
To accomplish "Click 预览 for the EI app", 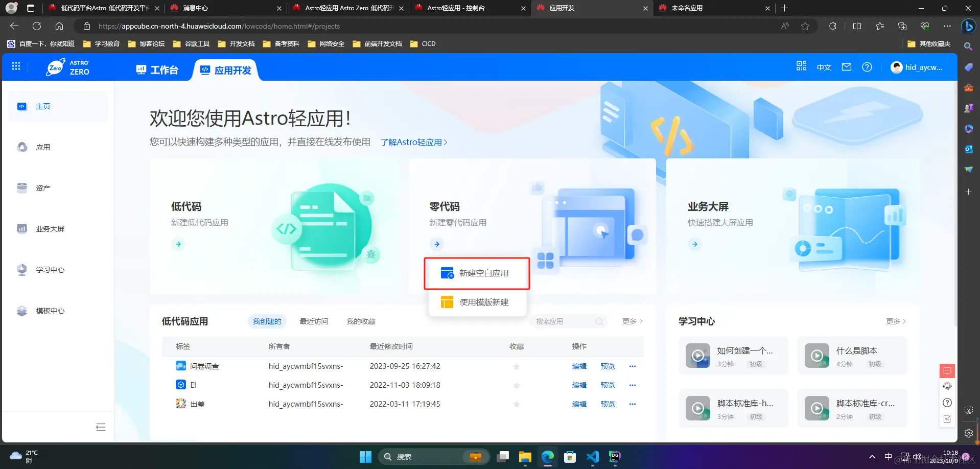I will (x=608, y=385).
